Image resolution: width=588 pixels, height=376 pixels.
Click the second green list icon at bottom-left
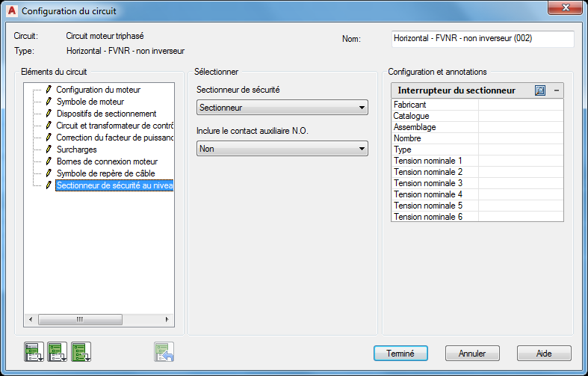[58, 351]
